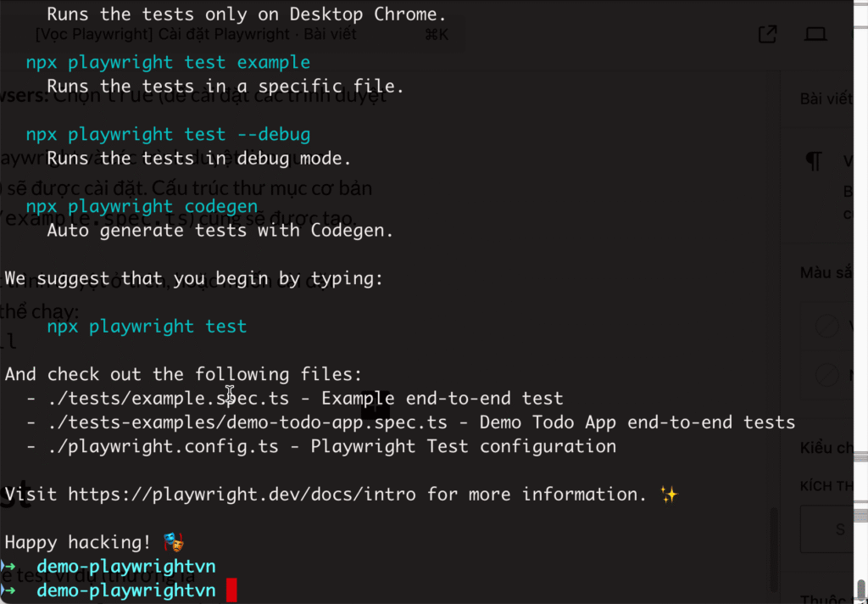868x604 pixels.
Task: Click the red terminal cursor block
Action: [x=231, y=590]
